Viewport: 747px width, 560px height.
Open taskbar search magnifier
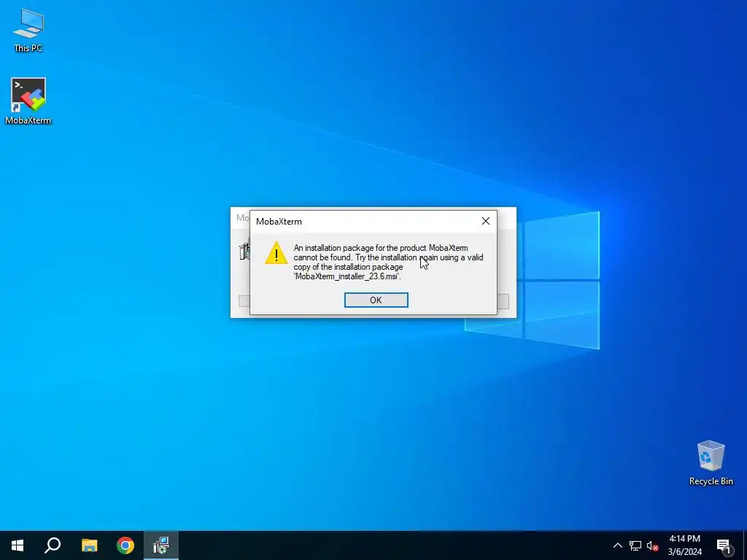pyautogui.click(x=53, y=545)
